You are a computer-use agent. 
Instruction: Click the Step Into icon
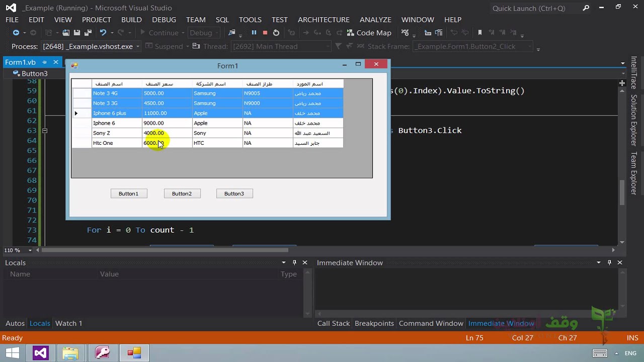(x=316, y=33)
